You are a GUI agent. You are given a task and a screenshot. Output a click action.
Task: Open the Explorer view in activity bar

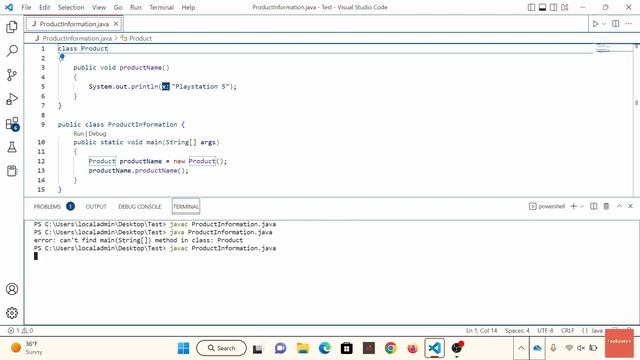coord(12,27)
